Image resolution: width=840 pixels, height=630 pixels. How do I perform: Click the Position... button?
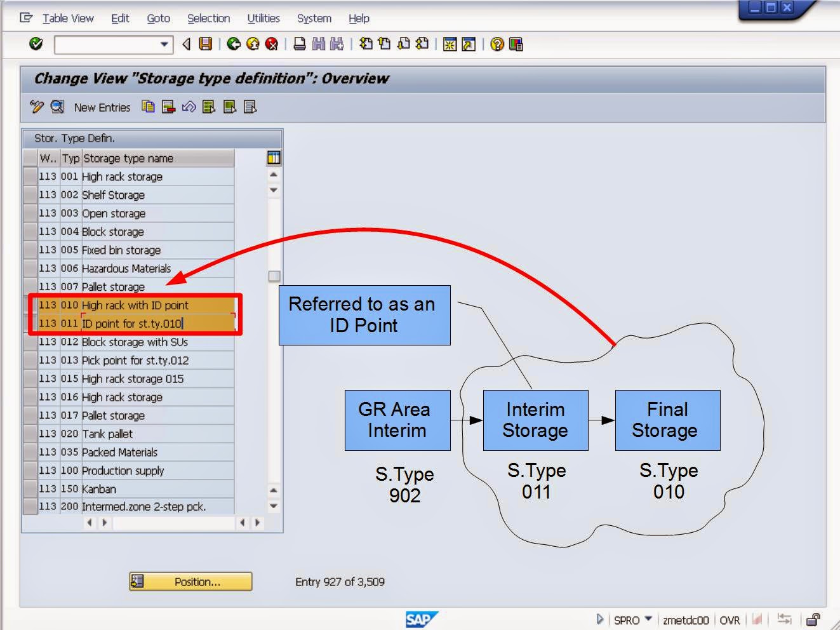coord(190,581)
